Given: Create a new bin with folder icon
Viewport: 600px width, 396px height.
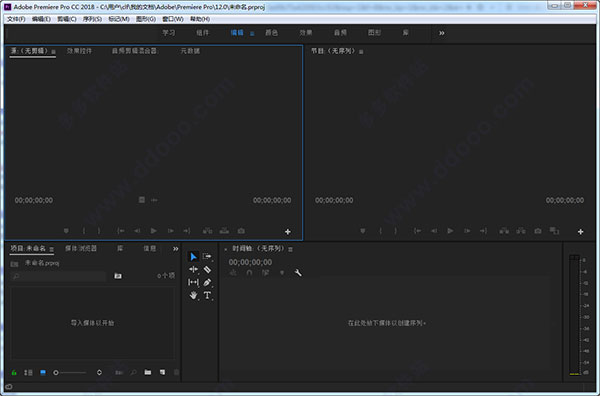Looking at the screenshot, I should 148,372.
